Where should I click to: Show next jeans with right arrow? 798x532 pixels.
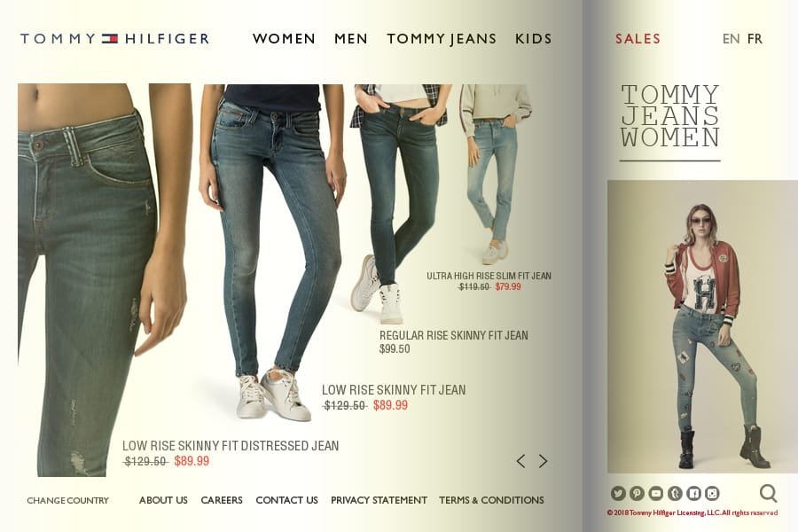point(543,461)
